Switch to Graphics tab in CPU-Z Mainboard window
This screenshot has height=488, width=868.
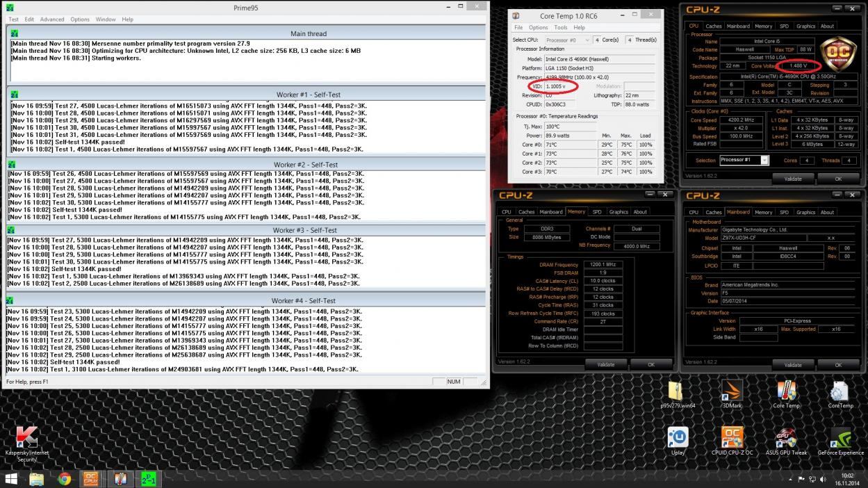pyautogui.click(x=805, y=212)
